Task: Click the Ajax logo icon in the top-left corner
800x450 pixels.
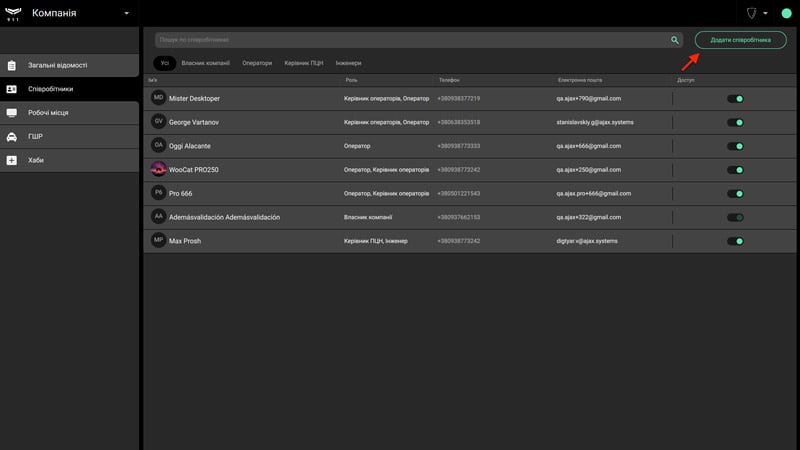Action: 13,13
